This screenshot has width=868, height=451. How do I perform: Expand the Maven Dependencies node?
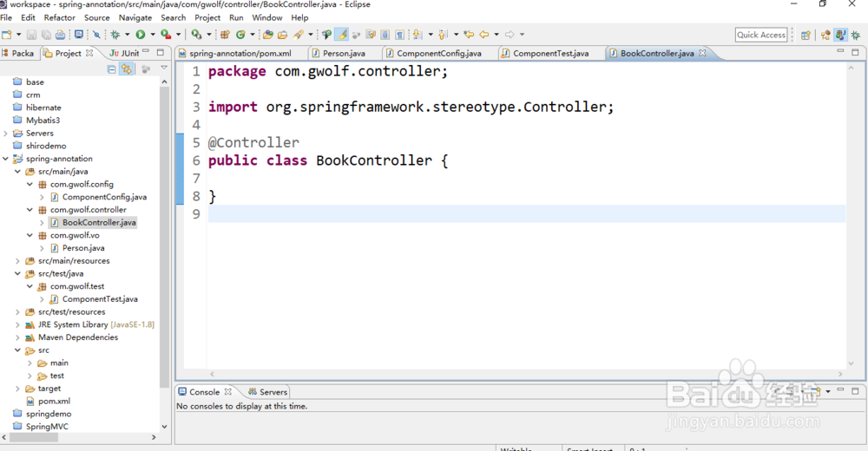point(17,337)
